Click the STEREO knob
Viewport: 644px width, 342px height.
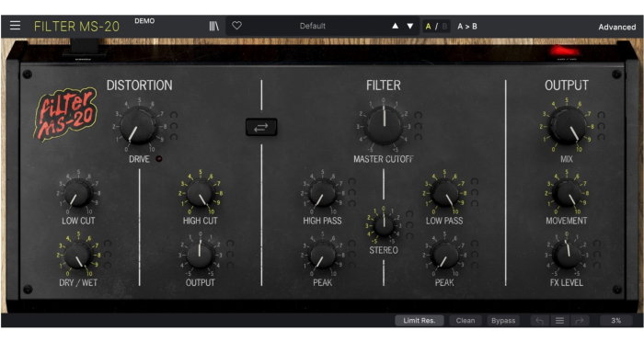pos(384,225)
